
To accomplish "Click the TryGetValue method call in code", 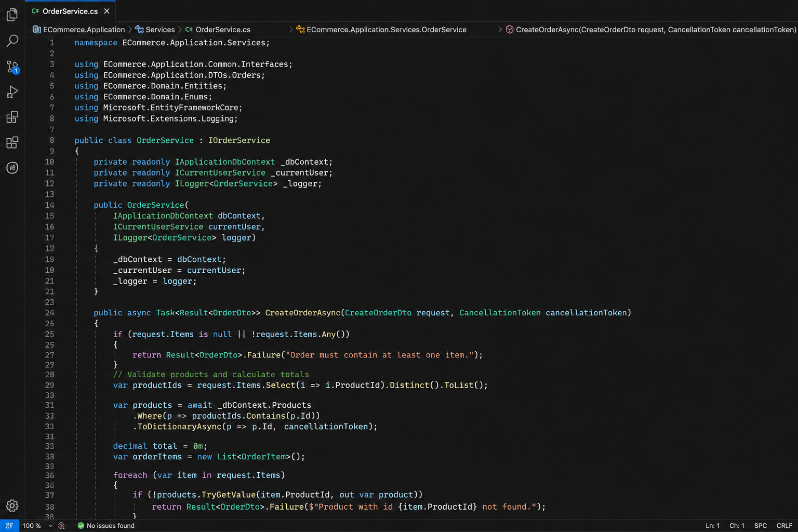I will pos(229,495).
